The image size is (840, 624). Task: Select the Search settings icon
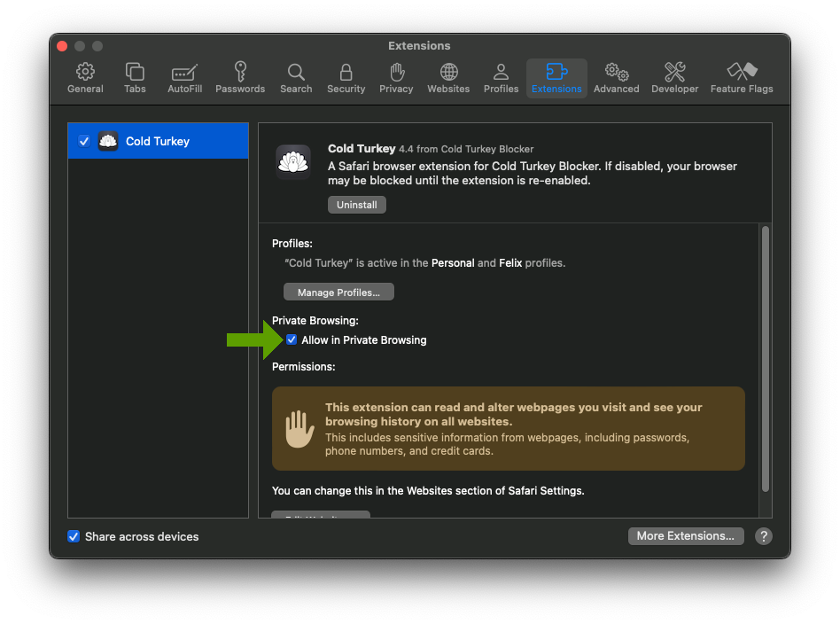point(296,78)
